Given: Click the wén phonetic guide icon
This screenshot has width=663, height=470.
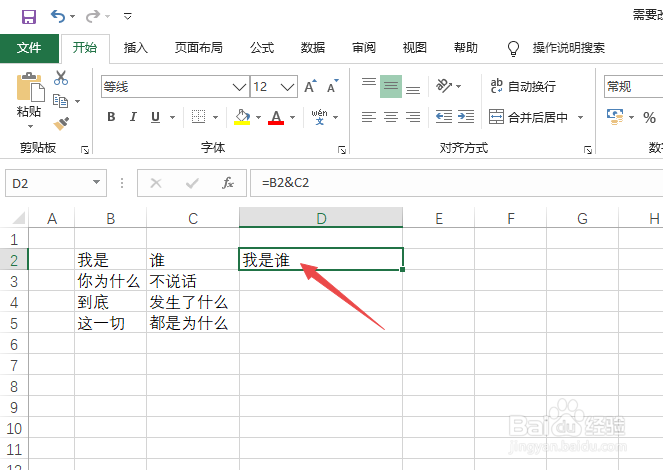Looking at the screenshot, I should (x=319, y=117).
